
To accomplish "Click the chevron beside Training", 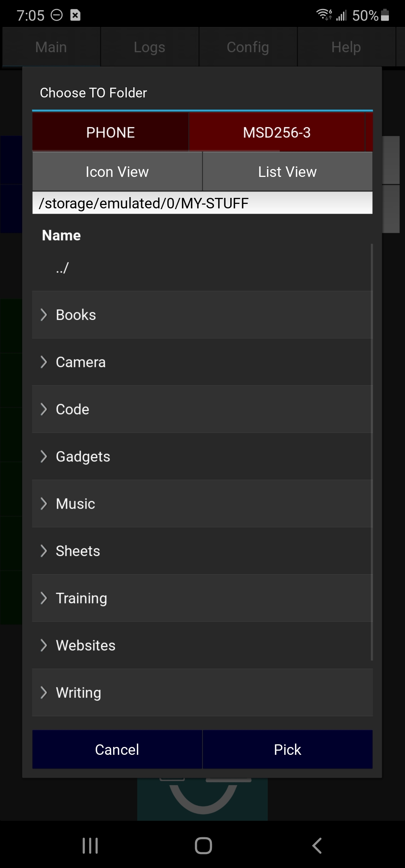I will pos(44,598).
